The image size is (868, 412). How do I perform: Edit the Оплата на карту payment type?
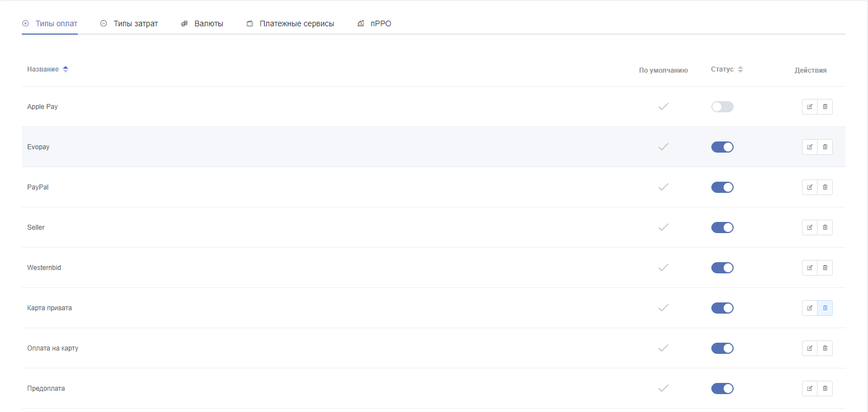pos(810,348)
